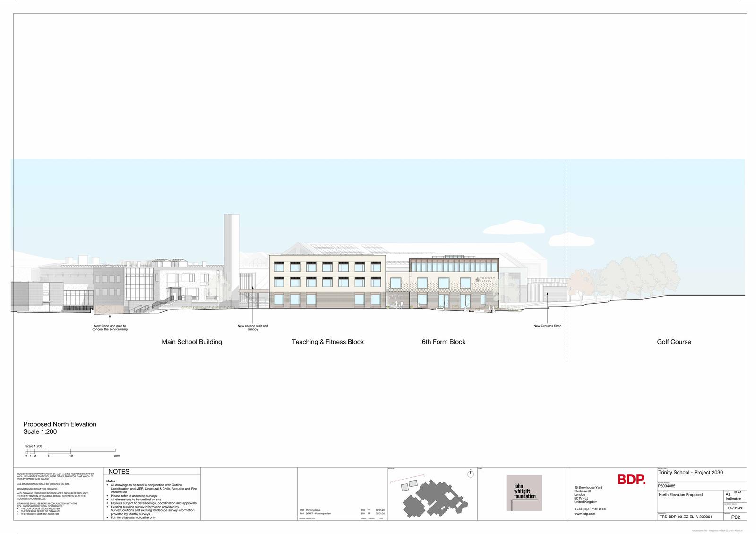The height and width of the screenshot is (534, 756).
Task: Click the new fence and gate annotation
Action: point(110,327)
